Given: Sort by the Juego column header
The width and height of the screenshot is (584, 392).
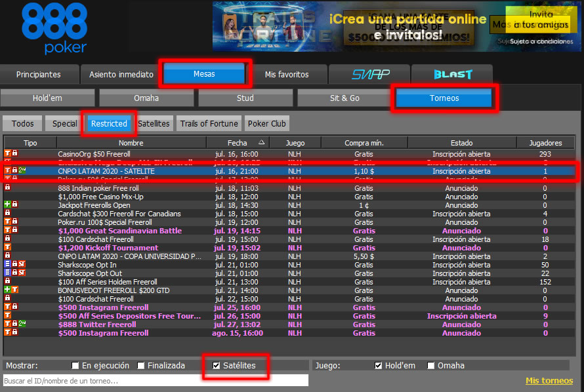Looking at the screenshot, I should (x=295, y=143).
